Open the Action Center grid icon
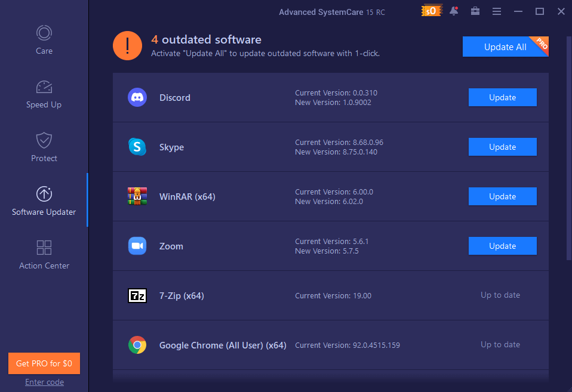The image size is (572, 392). pos(44,248)
